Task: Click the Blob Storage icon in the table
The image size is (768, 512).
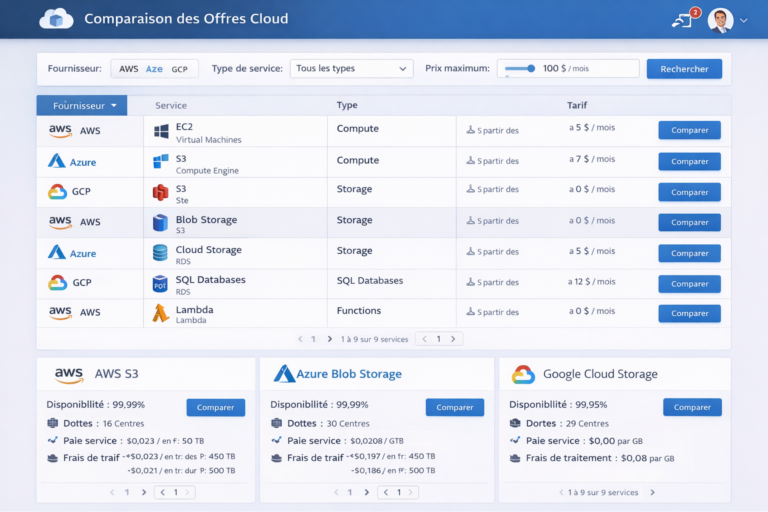Action: point(160,223)
